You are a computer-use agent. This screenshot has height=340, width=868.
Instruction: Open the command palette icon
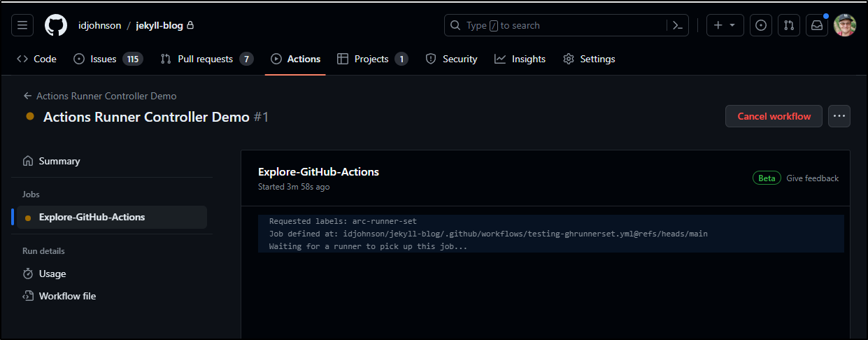pyautogui.click(x=678, y=25)
